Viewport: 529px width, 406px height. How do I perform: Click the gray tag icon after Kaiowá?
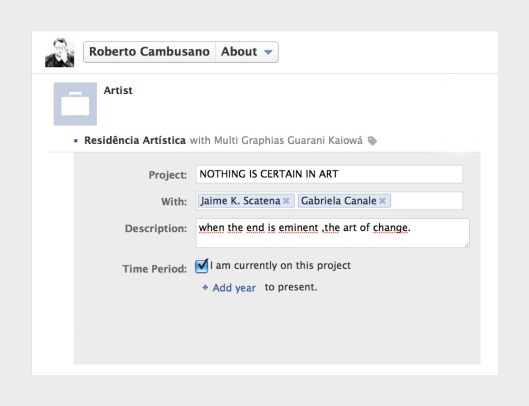coord(372,141)
